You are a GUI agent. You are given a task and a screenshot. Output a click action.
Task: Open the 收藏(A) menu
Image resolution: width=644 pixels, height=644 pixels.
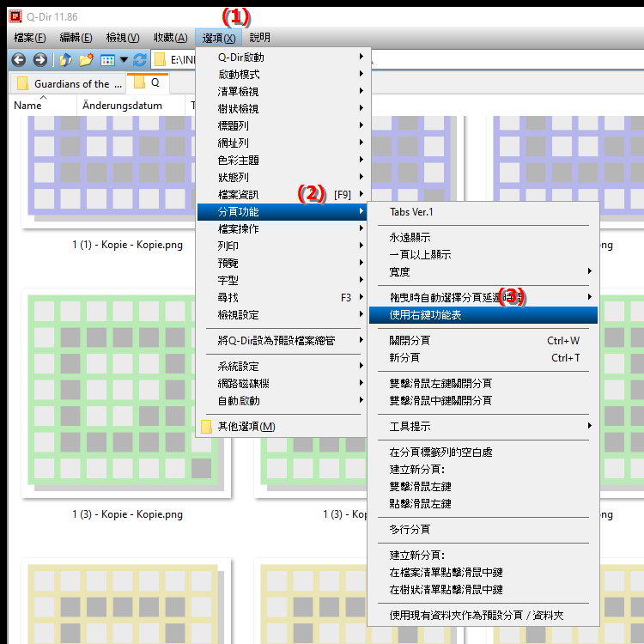[x=171, y=38]
